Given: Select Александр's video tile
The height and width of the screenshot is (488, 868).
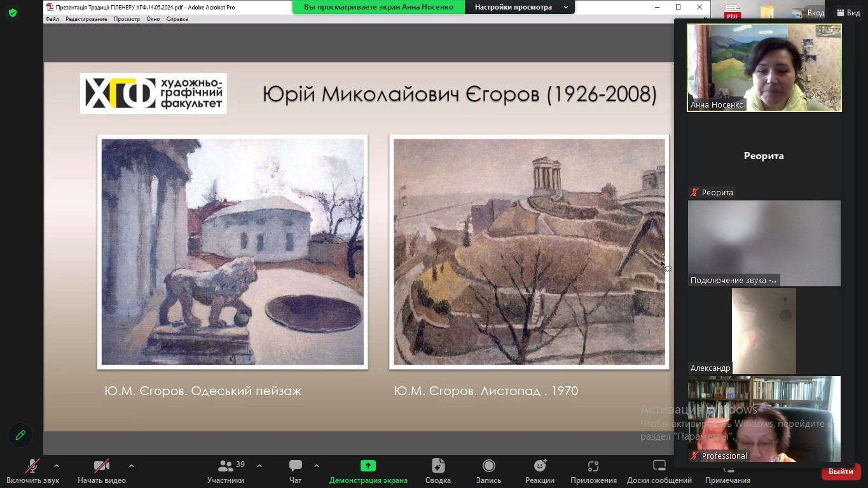Looking at the screenshot, I should coord(764,331).
